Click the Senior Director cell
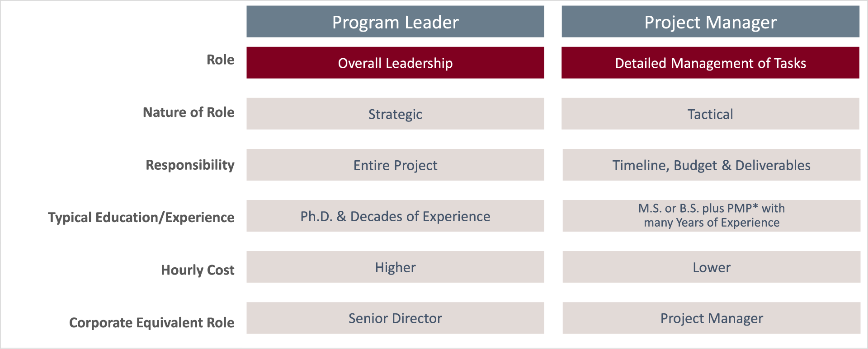Viewport: 868px width, 349px height. point(395,318)
